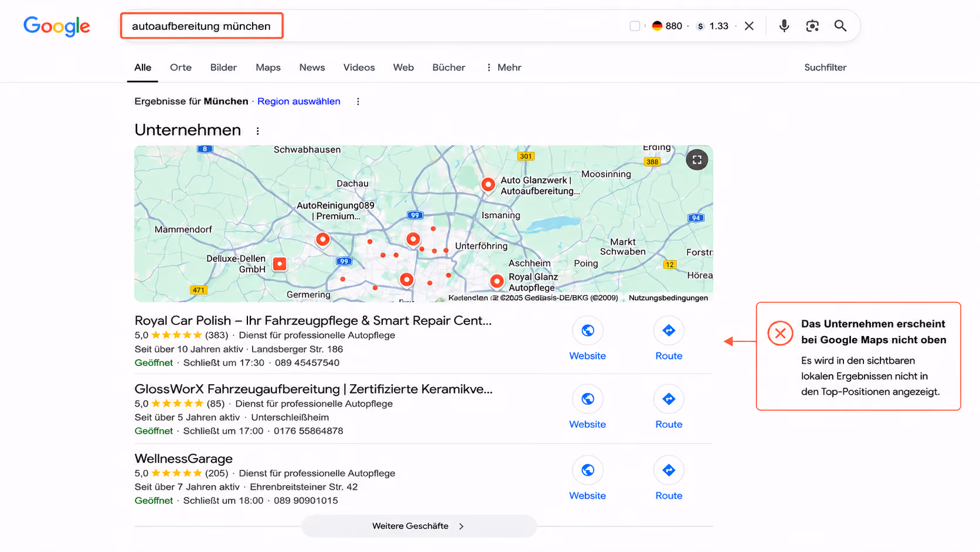
Task: Get route directions to Royal Car Polish
Action: pos(669,330)
